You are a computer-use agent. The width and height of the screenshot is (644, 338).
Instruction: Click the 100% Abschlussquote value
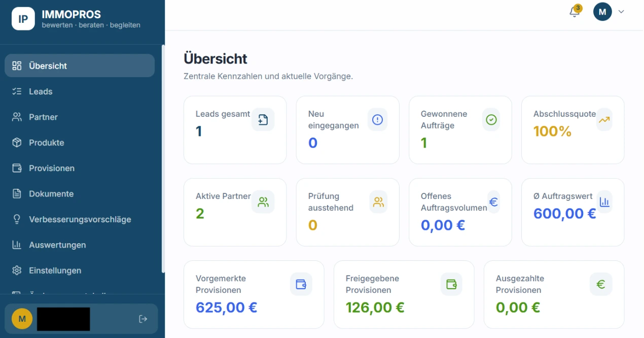tap(552, 131)
